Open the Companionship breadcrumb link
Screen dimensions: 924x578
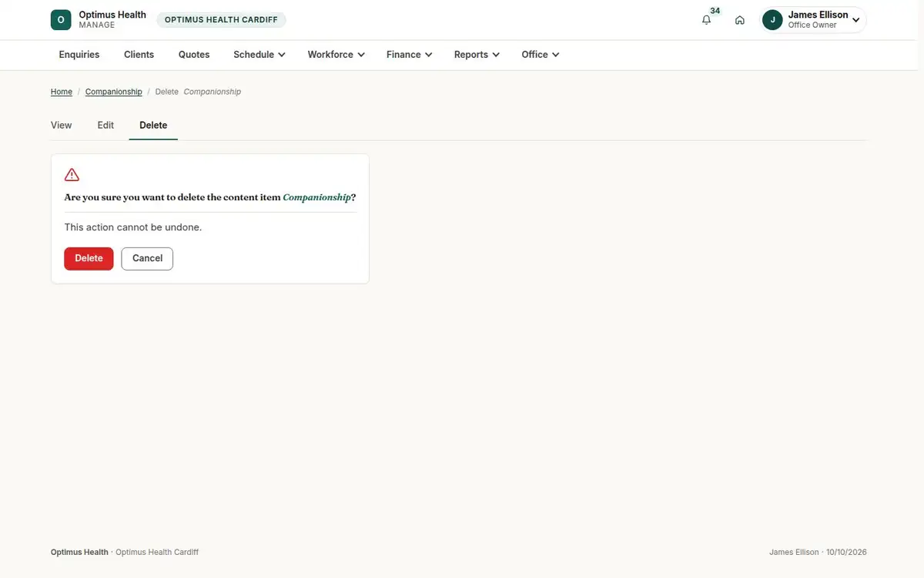pos(114,92)
